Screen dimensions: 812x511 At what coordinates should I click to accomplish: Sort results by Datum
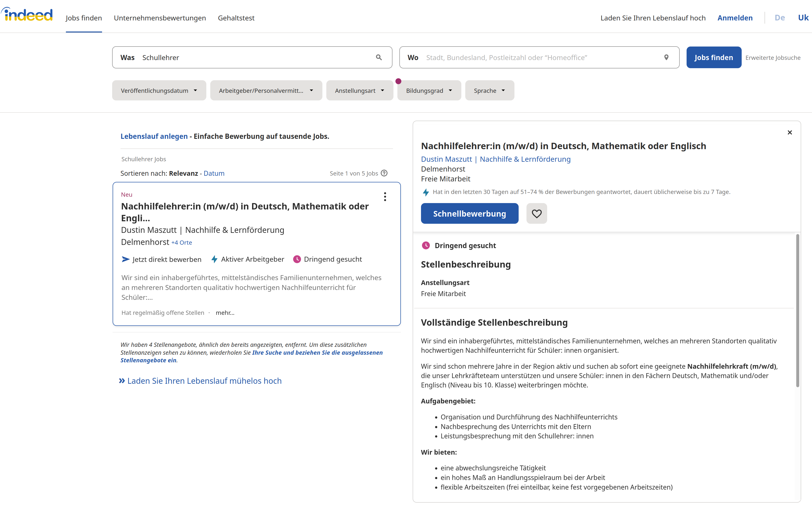click(214, 173)
